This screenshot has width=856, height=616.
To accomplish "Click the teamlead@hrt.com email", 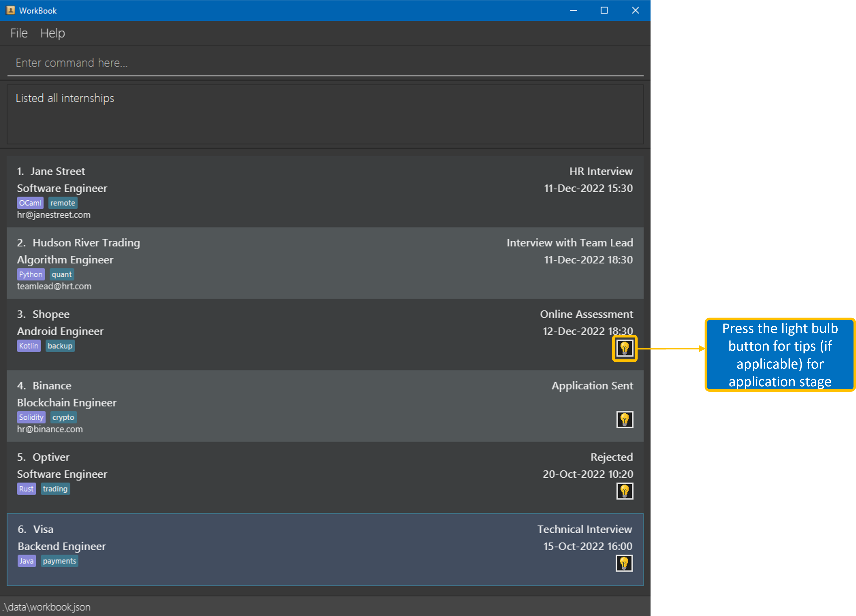I will (x=54, y=286).
